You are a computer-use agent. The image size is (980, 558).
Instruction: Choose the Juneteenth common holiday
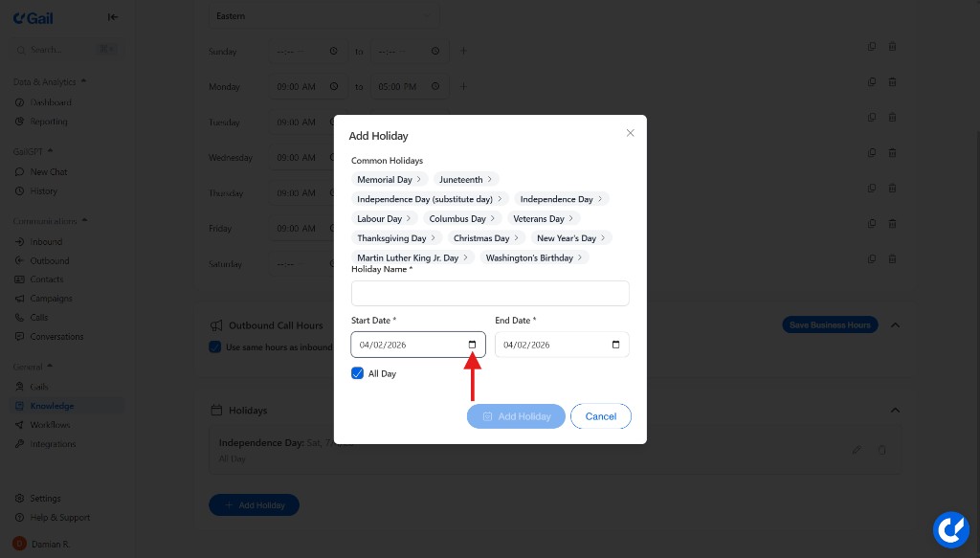[465, 179]
